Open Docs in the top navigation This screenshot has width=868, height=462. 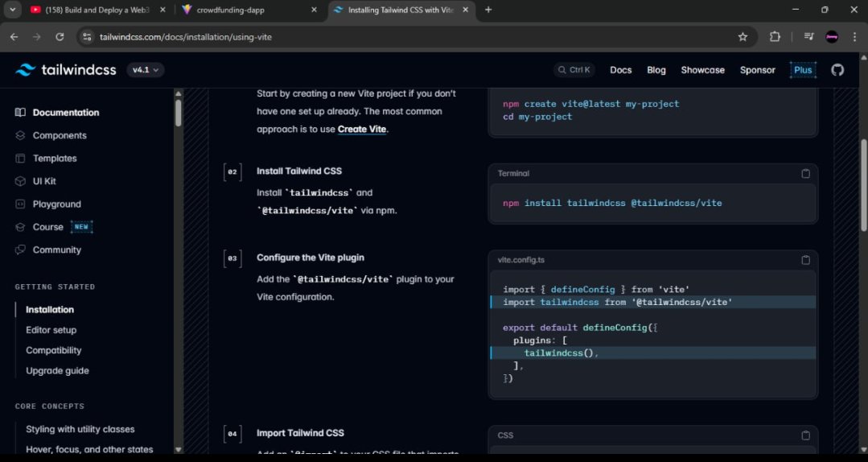(x=620, y=70)
